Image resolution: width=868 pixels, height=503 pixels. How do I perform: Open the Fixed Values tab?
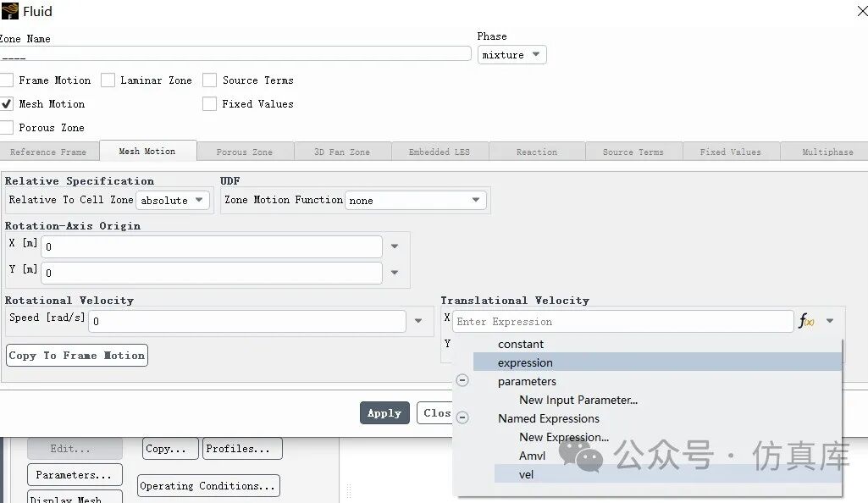click(x=731, y=152)
